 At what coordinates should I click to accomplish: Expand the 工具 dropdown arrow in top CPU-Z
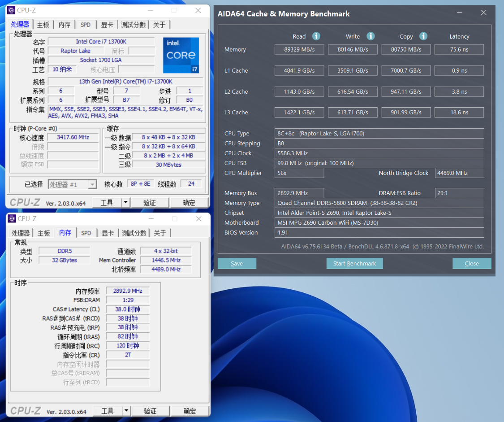(126, 203)
